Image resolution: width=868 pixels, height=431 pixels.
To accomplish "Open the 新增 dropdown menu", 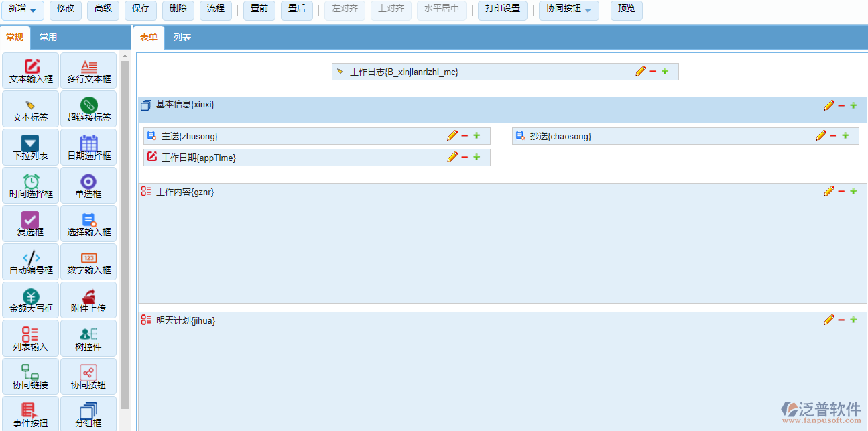I will click(x=24, y=10).
